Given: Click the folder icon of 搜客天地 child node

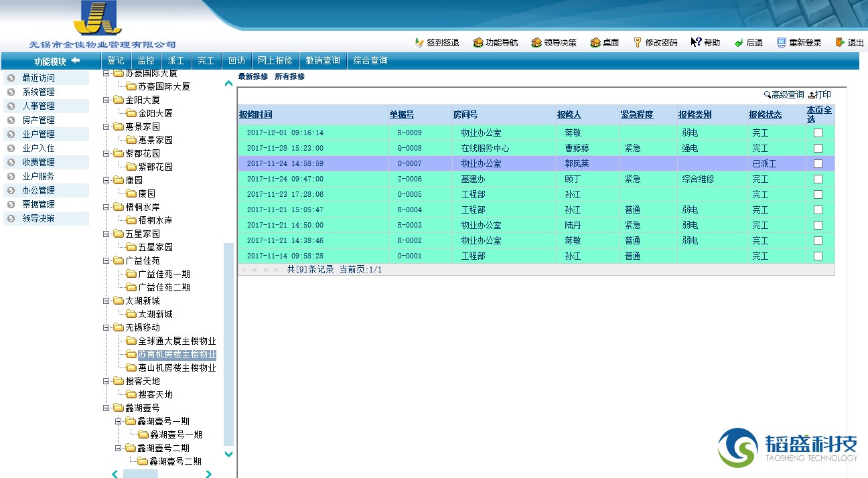Looking at the screenshot, I should pos(131,394).
